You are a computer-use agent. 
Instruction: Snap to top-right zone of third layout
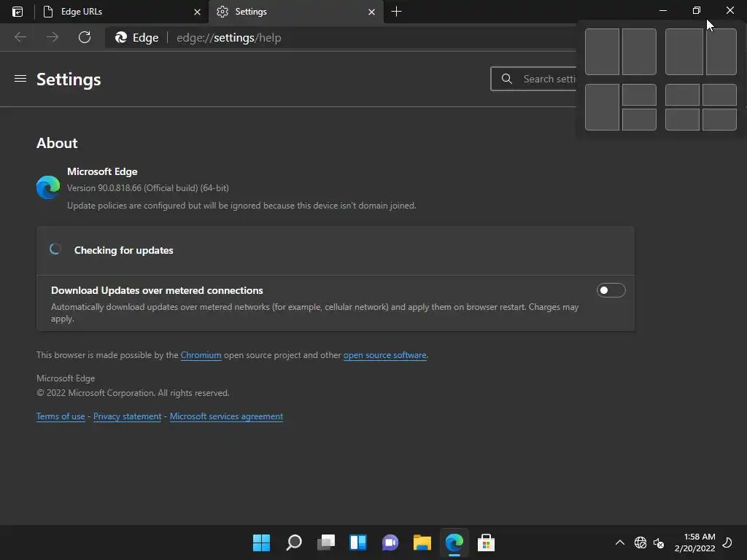tap(639, 95)
